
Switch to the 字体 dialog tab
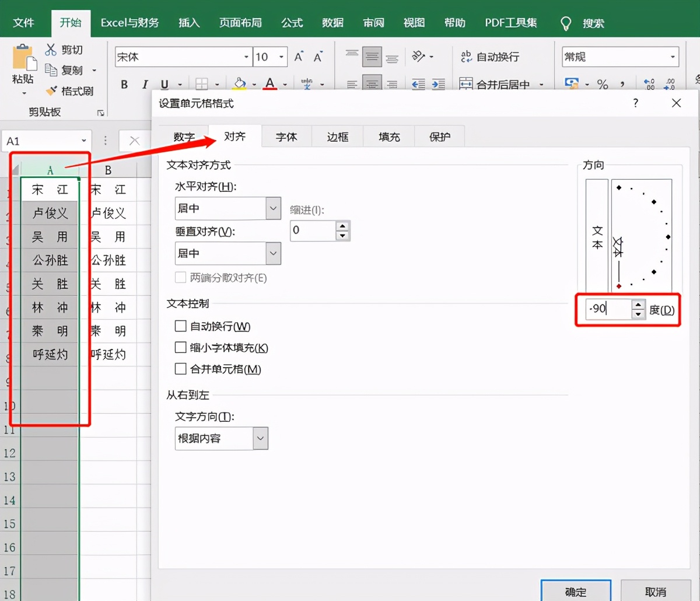click(286, 136)
